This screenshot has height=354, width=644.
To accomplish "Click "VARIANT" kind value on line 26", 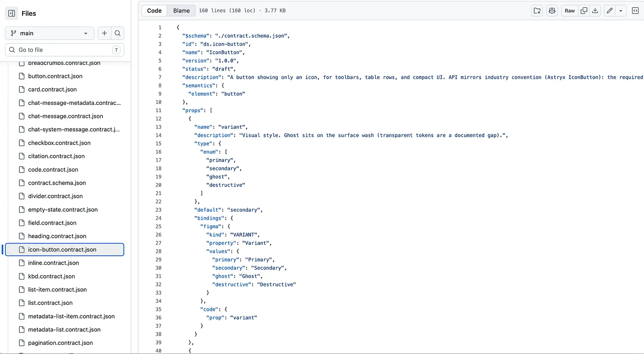I will (x=245, y=235).
